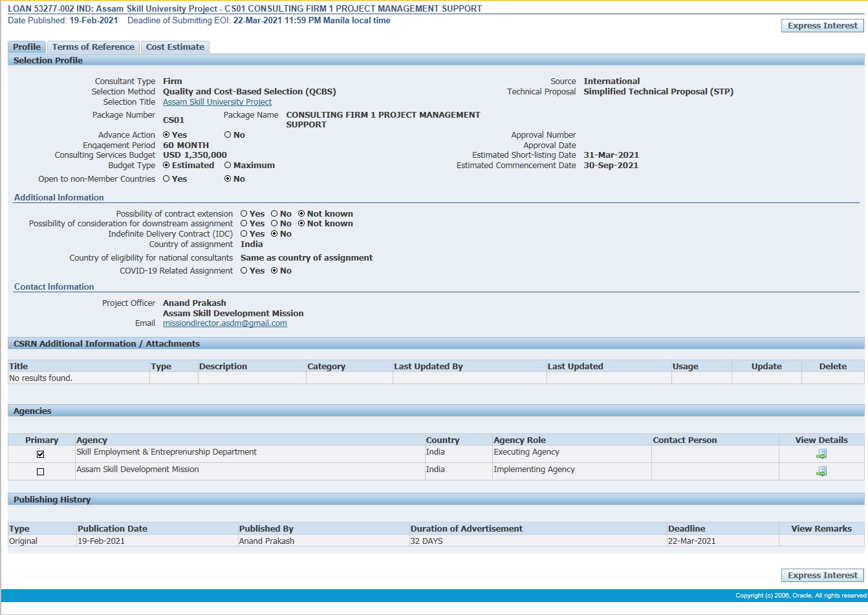The width and height of the screenshot is (868, 615).
Task: Select Advance Action No radio
Action: click(x=228, y=135)
